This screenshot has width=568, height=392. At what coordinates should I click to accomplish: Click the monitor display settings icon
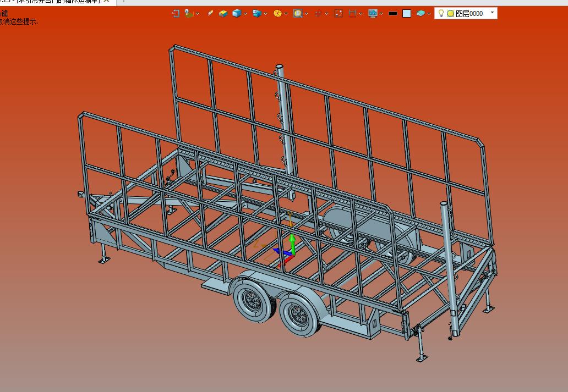pyautogui.click(x=373, y=13)
